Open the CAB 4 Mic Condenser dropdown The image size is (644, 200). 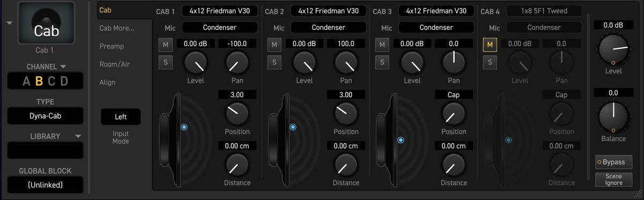[544, 27]
